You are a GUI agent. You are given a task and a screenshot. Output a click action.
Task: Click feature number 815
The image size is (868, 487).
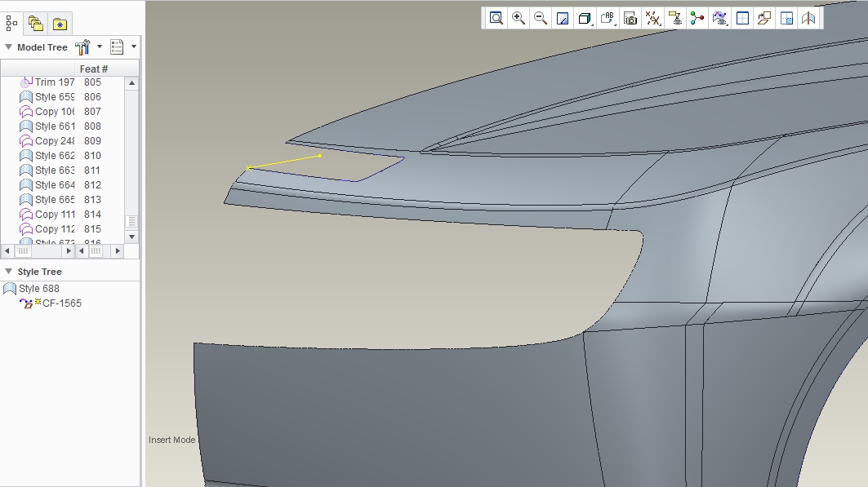tap(92, 229)
